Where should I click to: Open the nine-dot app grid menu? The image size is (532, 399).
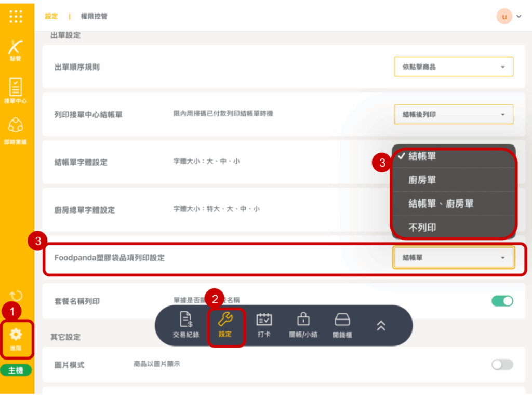coord(16,17)
